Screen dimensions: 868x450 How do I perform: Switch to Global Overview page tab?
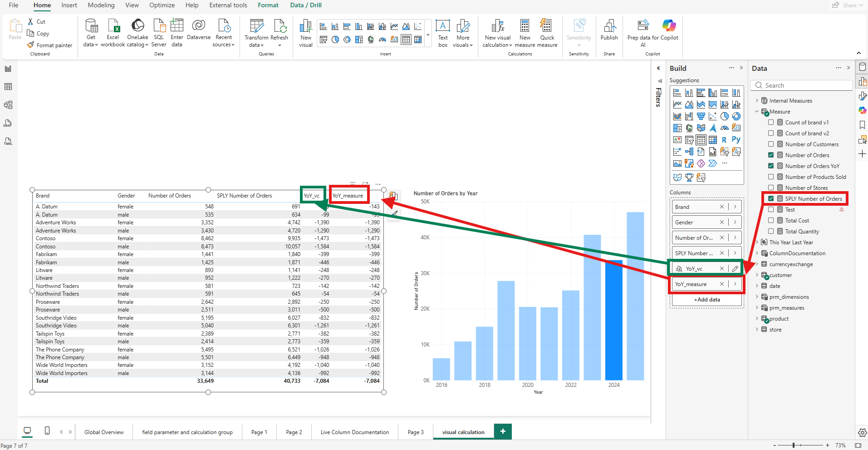104,432
